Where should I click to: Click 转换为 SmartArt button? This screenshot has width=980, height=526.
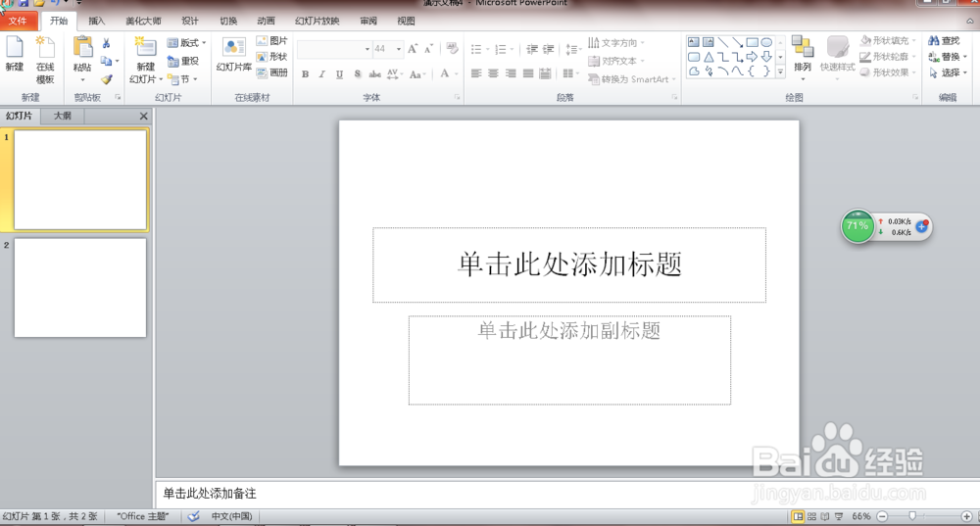click(x=631, y=79)
